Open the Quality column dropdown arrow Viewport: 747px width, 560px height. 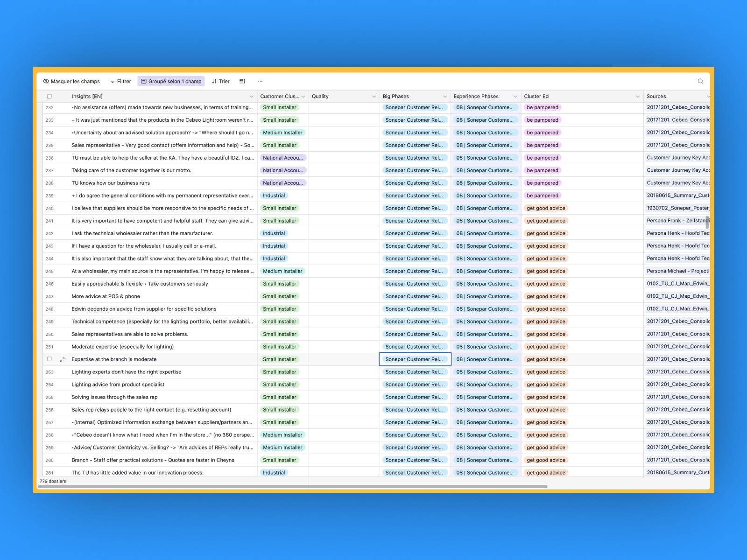point(374,97)
